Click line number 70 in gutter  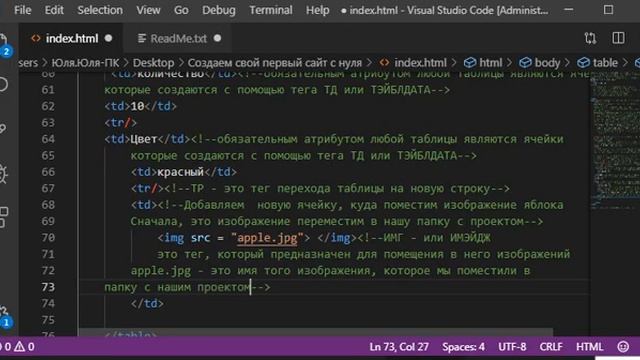tap(48, 238)
